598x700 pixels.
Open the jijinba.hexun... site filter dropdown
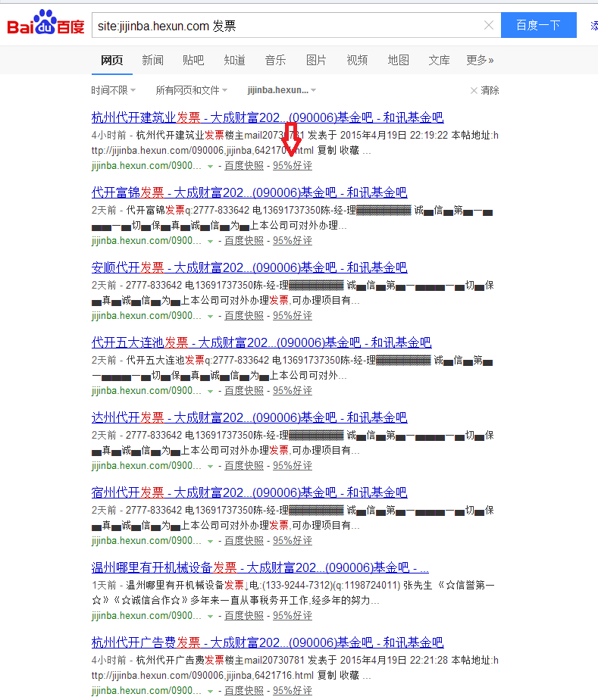tap(282, 90)
